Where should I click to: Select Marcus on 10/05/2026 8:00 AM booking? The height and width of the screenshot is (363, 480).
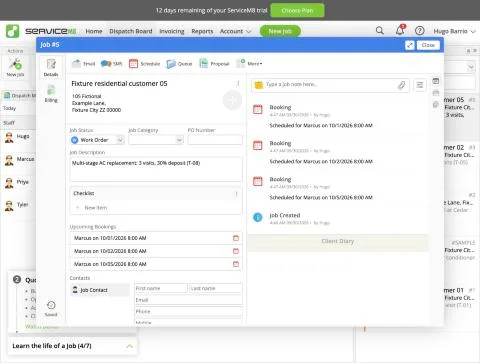point(156,264)
